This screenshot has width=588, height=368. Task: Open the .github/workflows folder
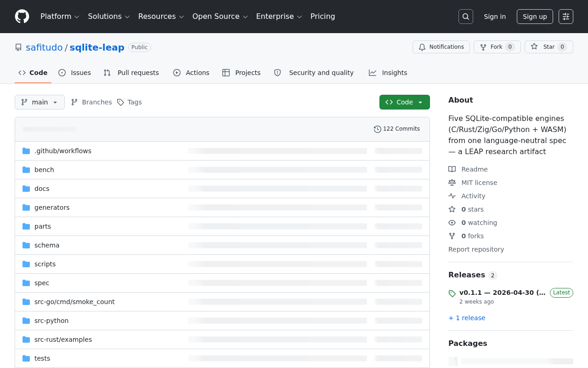(x=63, y=151)
